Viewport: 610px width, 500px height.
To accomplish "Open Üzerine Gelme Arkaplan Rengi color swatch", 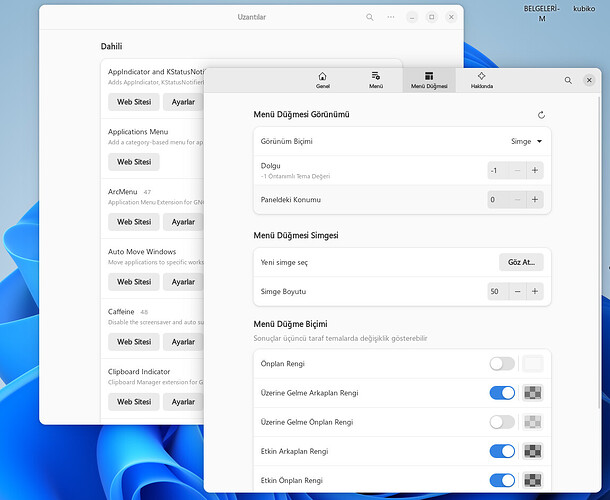I will coord(533,393).
